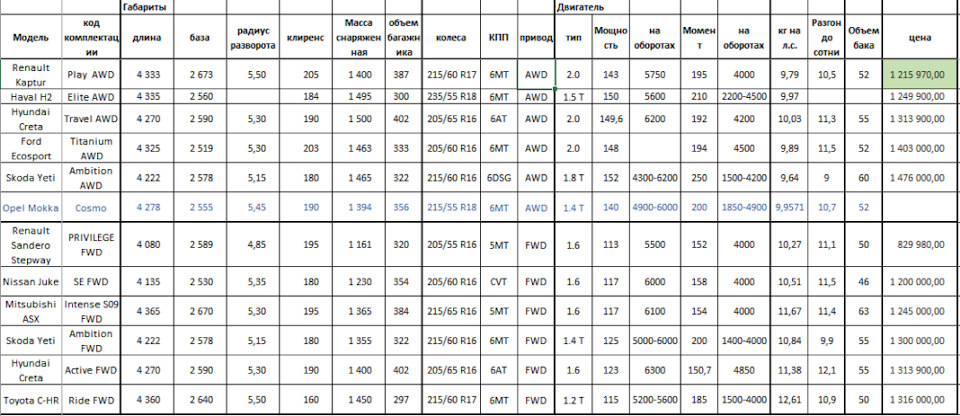Click the kg per hp value 9,9571
Viewport: 960px width, 416px height.
pos(789,208)
